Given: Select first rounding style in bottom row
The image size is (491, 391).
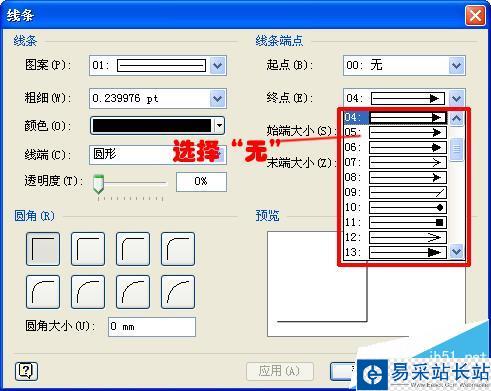Looking at the screenshot, I should coord(43,292).
